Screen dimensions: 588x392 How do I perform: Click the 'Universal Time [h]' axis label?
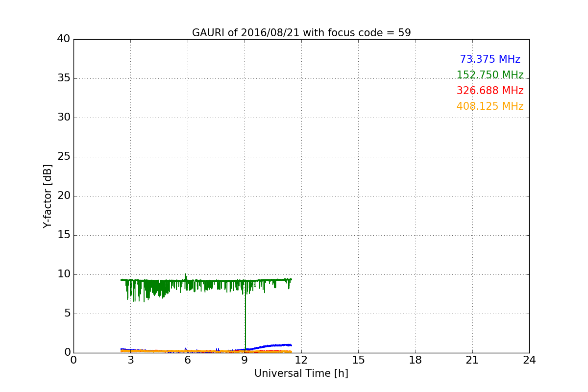[x=301, y=373]
